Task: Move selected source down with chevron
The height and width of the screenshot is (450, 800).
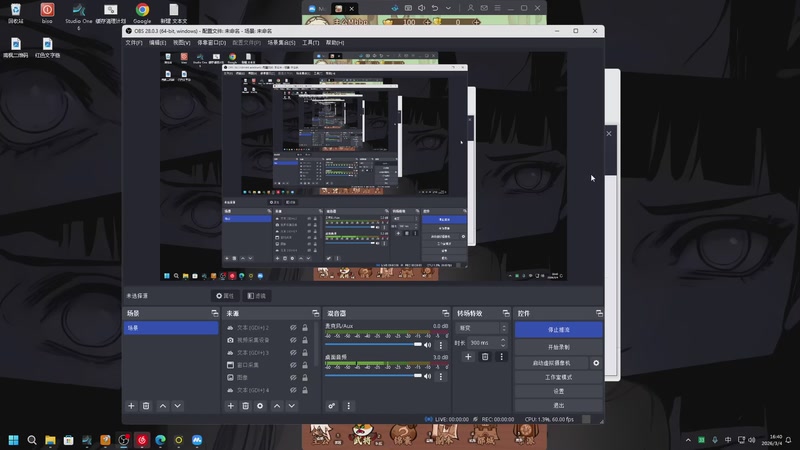Action: tap(292, 406)
